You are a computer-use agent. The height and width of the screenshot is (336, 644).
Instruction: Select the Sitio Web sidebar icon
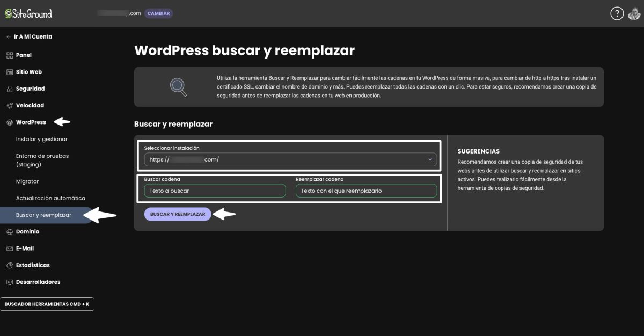point(9,71)
